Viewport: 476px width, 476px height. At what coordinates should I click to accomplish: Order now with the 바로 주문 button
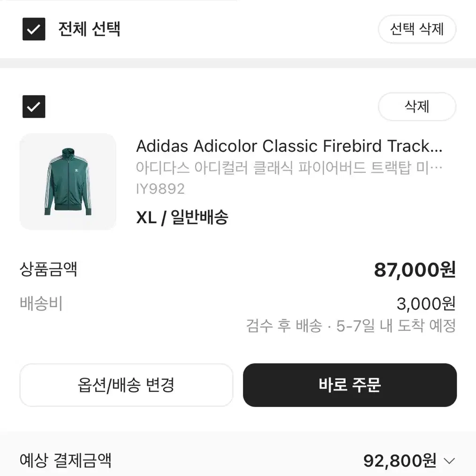coord(350,385)
